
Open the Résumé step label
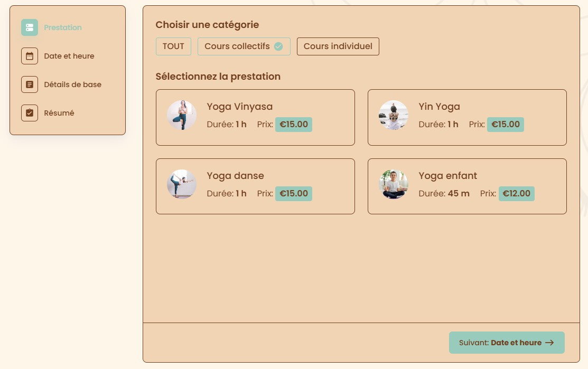[x=59, y=113]
